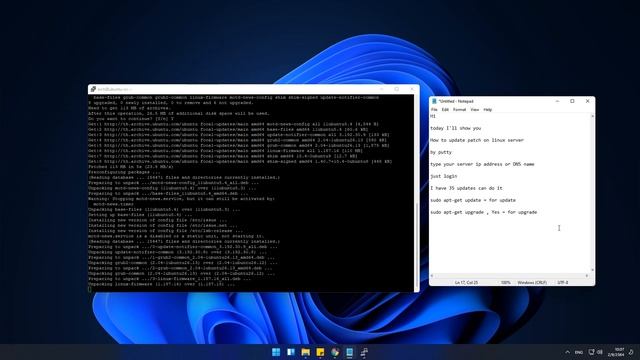This screenshot has height=360, width=640.
Task: Click the line 'type your server ip address or DNS name'
Action: coord(482,164)
